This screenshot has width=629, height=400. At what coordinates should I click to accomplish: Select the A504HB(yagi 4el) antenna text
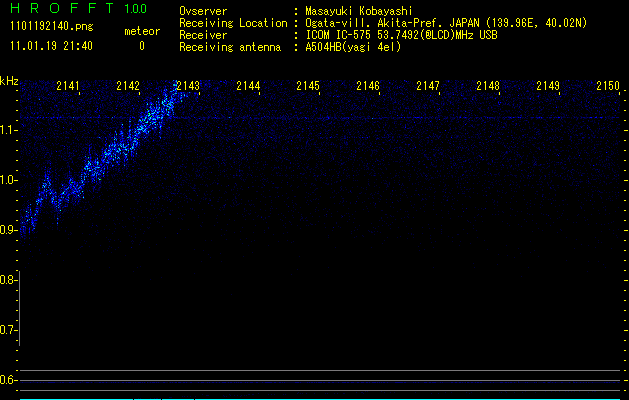tap(353, 47)
